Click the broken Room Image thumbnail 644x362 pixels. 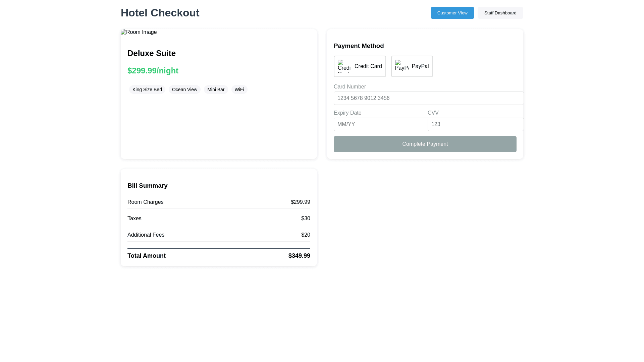coord(139,32)
